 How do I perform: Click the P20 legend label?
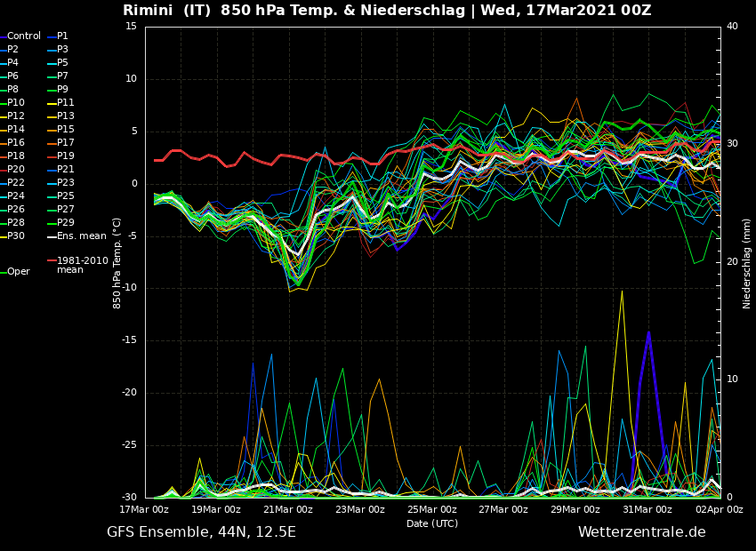(x=15, y=169)
